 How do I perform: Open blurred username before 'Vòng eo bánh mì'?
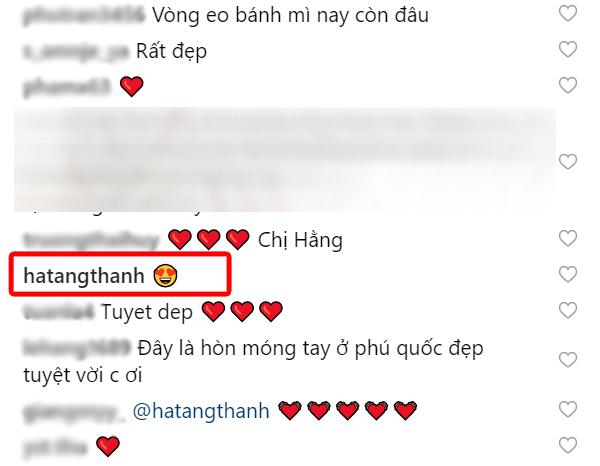click(x=84, y=15)
